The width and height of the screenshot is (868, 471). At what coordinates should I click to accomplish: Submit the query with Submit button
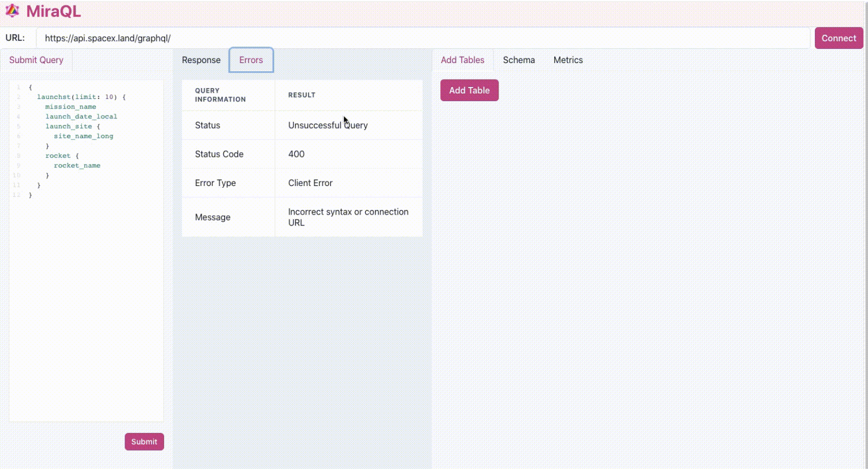pos(144,442)
